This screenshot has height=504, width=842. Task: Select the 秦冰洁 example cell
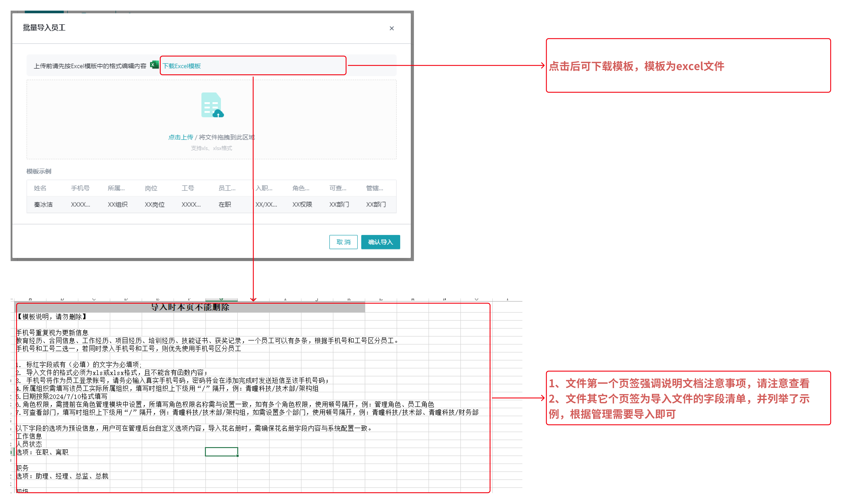[43, 204]
